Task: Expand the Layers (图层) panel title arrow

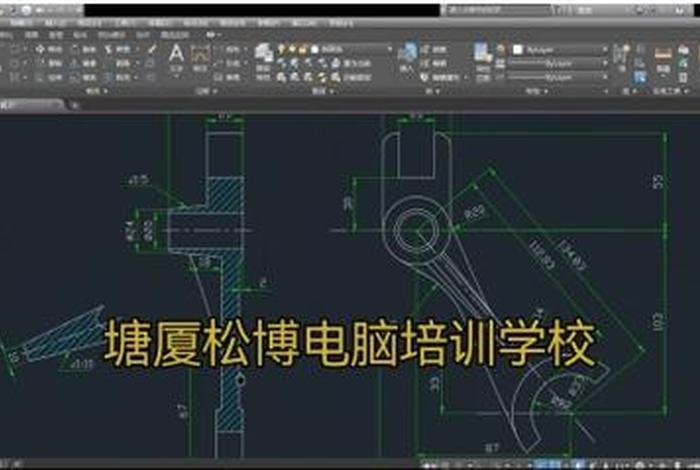Action: [x=333, y=91]
